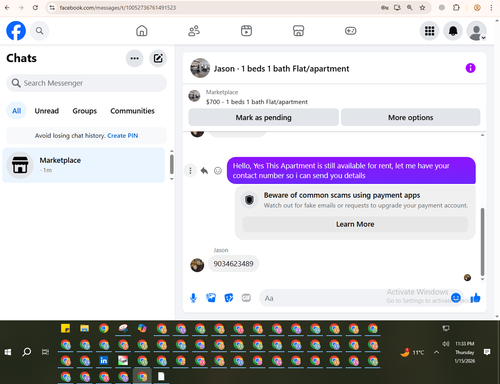Click Learn More on scam warning
Viewport: 500px width, 384px height.
[355, 224]
